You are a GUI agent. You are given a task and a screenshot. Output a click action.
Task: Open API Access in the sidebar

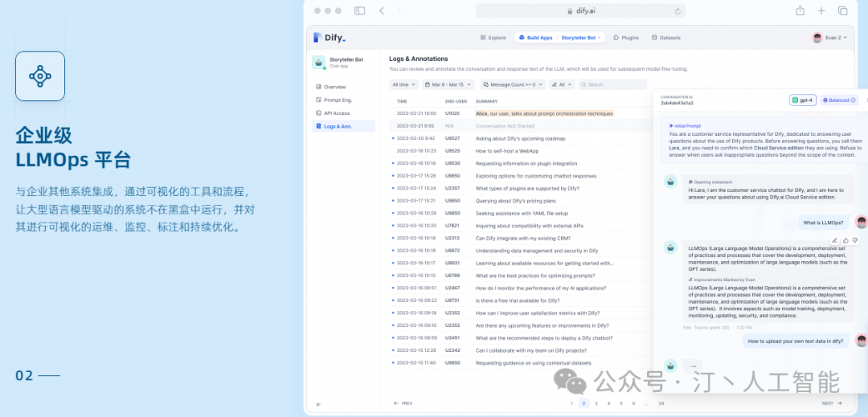(x=333, y=113)
